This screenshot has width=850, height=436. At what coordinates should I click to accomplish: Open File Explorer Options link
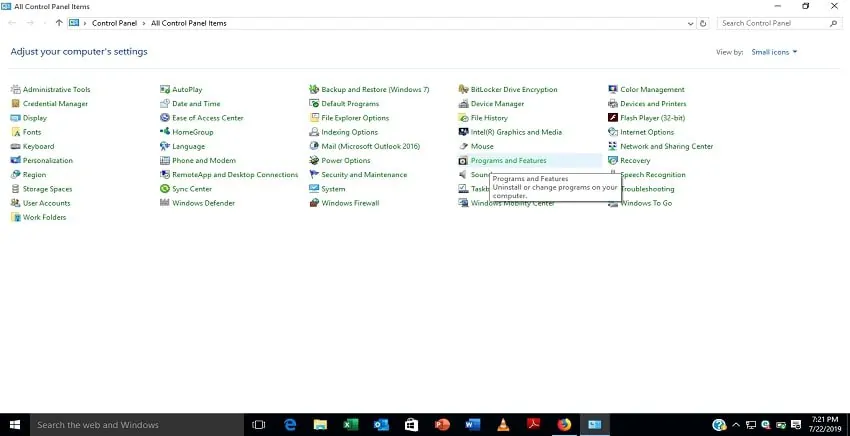pos(355,118)
